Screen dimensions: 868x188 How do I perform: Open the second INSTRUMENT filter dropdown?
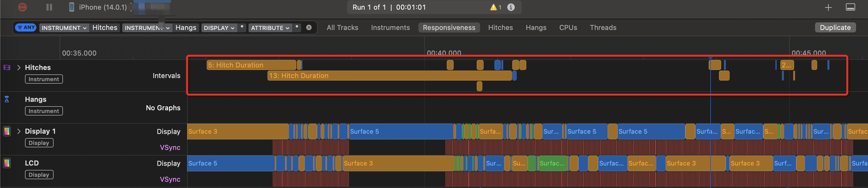tap(147, 28)
